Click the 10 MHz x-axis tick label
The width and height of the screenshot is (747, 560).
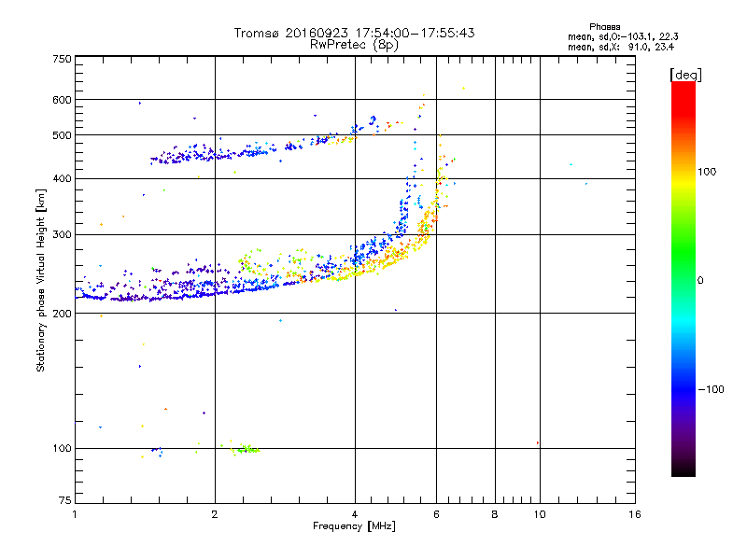[x=540, y=514]
